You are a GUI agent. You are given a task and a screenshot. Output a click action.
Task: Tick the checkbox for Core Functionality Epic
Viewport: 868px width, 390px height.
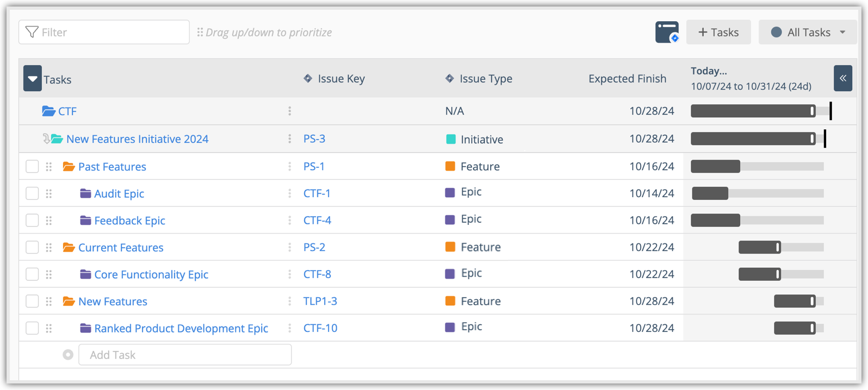click(x=32, y=274)
